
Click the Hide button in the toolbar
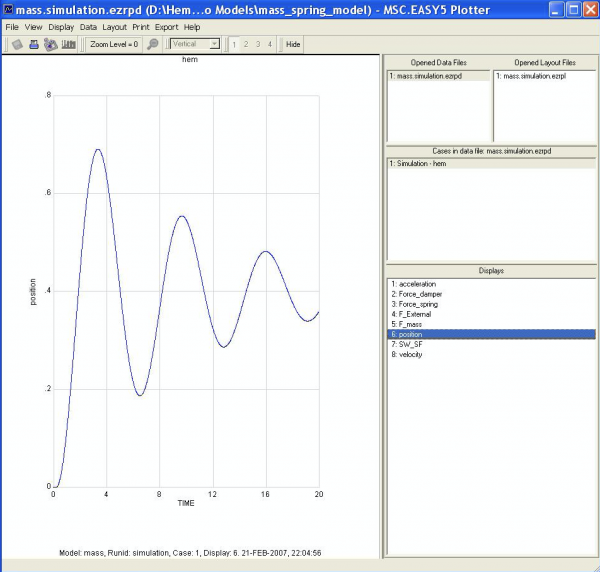pos(293,44)
